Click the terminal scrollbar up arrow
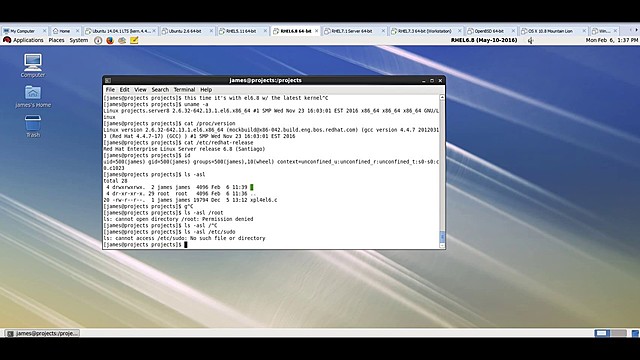The image size is (640, 360). coord(442,98)
